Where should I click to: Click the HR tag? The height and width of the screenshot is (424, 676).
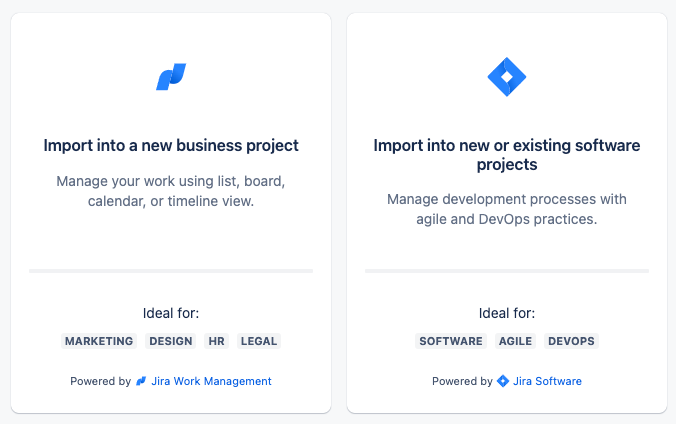[216, 341]
